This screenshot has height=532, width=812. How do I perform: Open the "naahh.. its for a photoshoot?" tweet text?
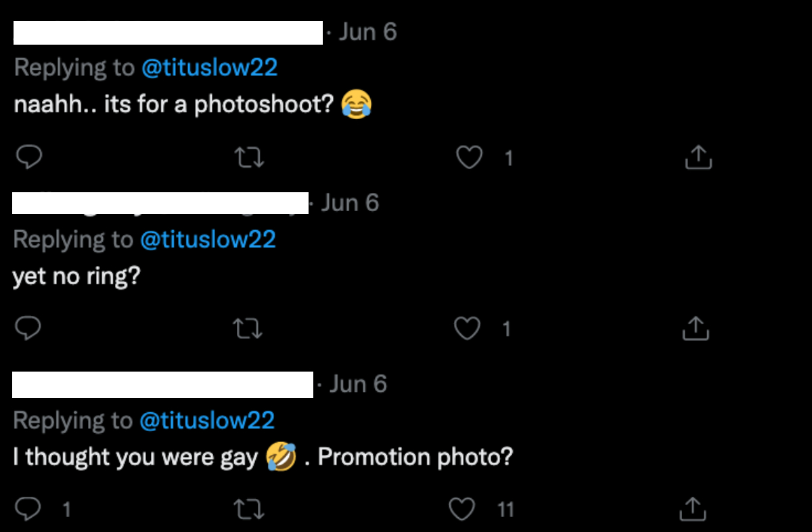pos(174,105)
